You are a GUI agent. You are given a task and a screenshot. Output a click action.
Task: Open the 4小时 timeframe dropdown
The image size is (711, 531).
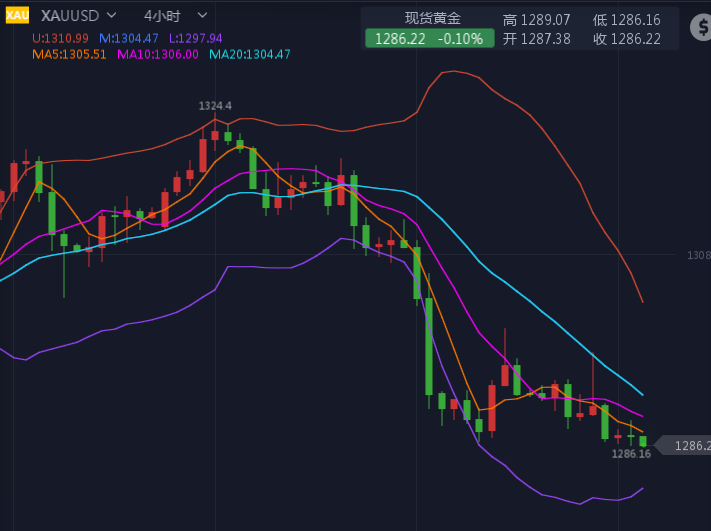[175, 16]
